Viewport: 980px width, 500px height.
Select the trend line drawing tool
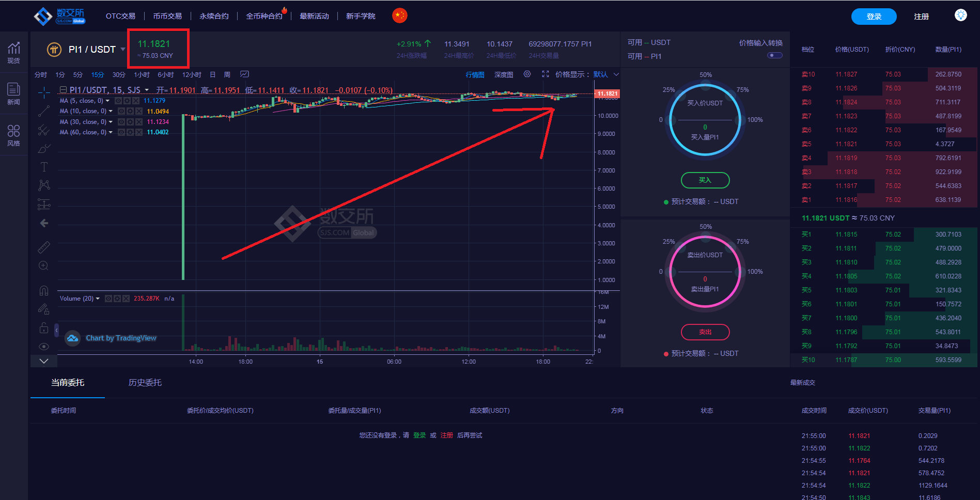[44, 111]
